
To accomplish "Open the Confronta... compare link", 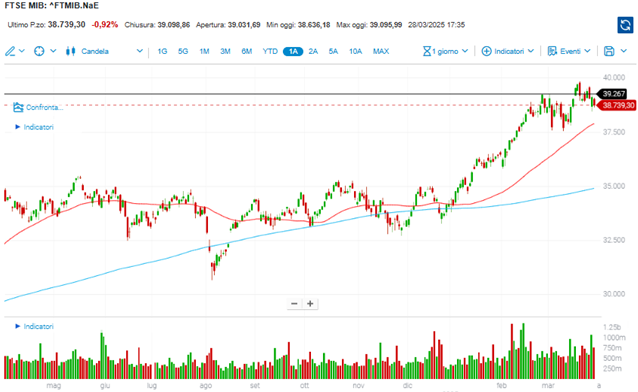I will point(44,107).
